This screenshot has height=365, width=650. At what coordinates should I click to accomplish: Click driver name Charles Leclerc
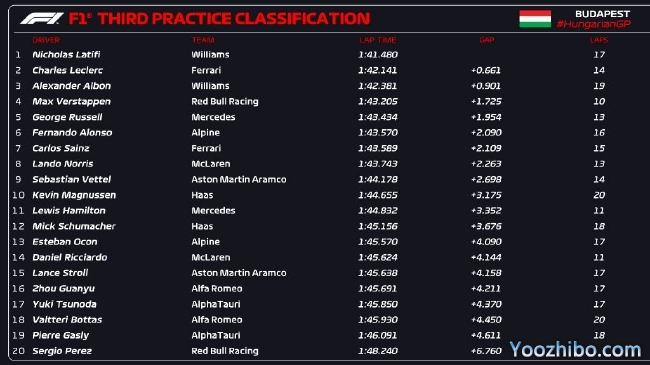tap(68, 71)
